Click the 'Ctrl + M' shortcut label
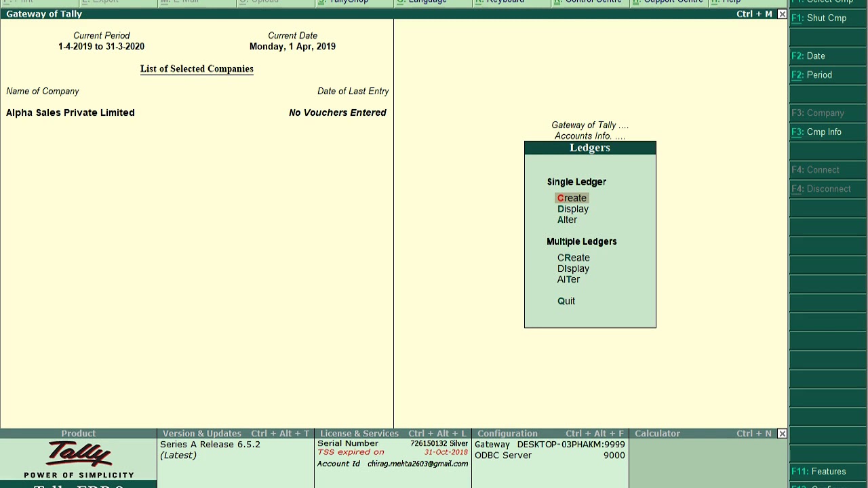868x488 pixels. coord(754,14)
